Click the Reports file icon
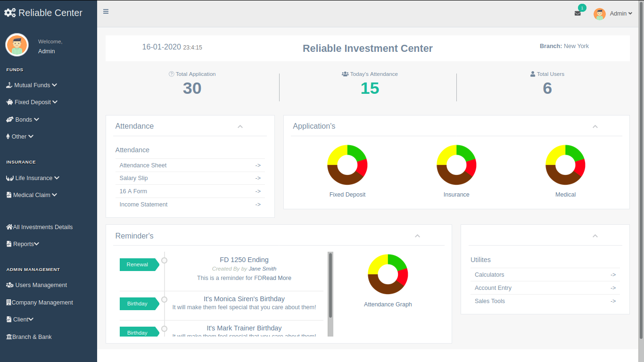 pyautogui.click(x=8, y=244)
